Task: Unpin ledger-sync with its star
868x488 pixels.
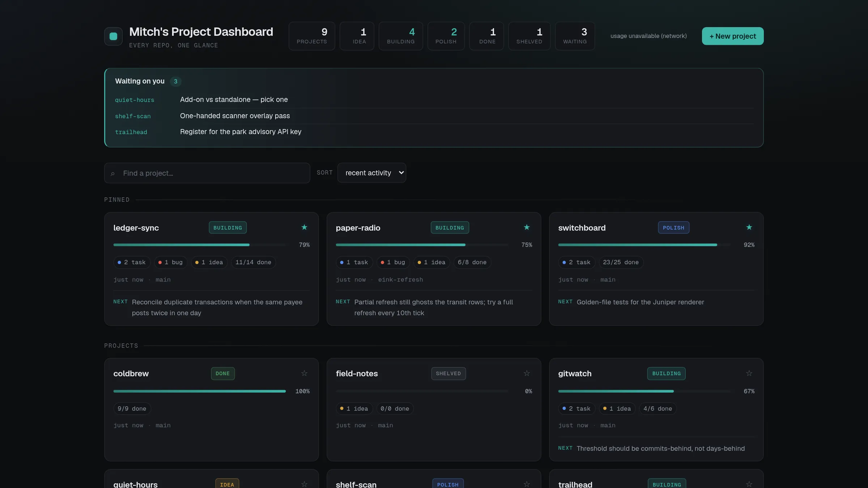Action: tap(304, 227)
